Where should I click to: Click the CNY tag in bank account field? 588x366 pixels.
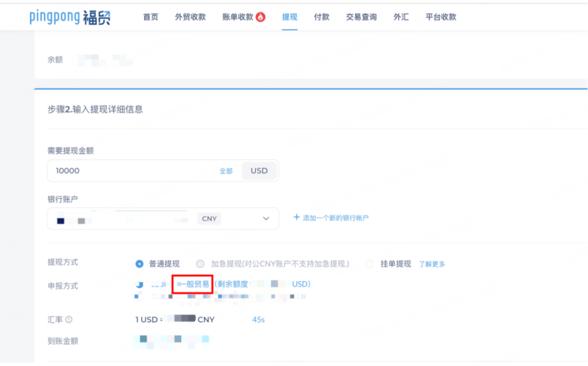[209, 219]
